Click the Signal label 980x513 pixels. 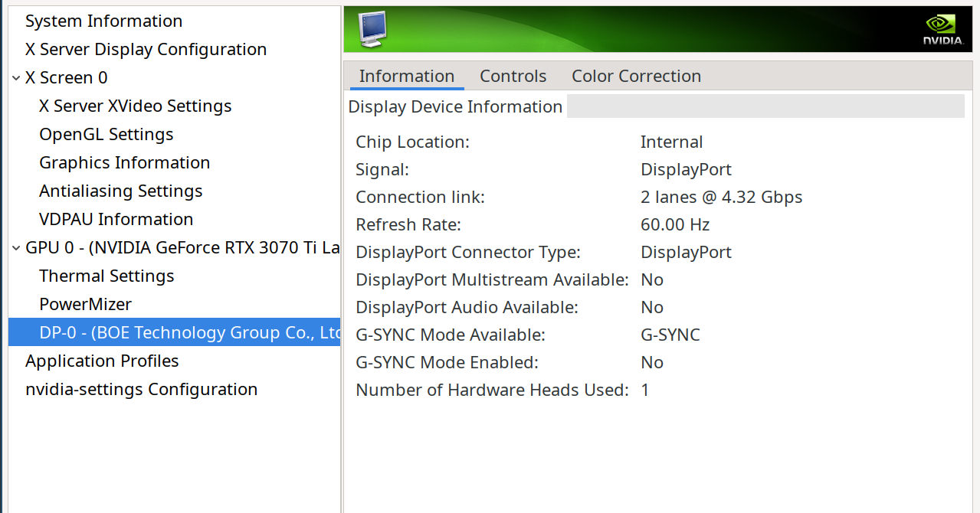tap(382, 169)
